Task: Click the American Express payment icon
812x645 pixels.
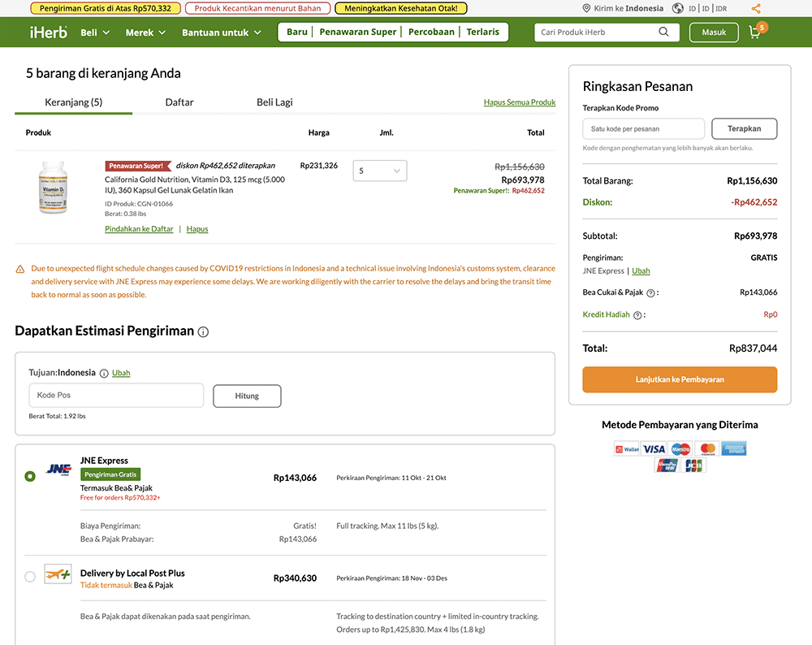Action: click(x=734, y=449)
